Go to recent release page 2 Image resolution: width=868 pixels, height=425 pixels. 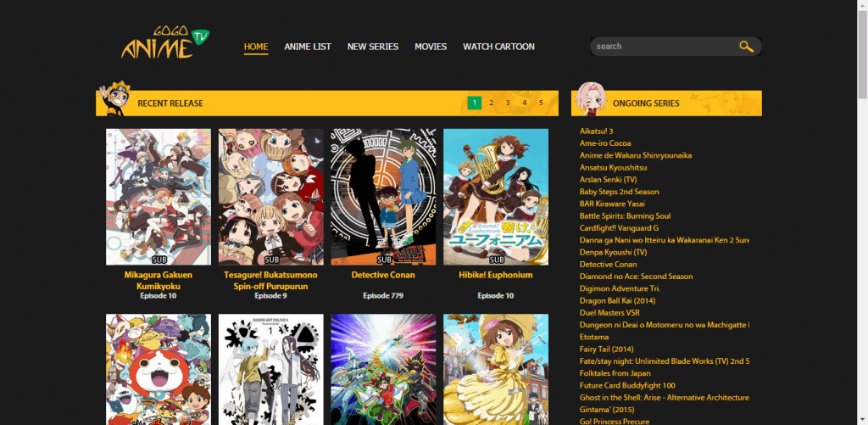(491, 103)
